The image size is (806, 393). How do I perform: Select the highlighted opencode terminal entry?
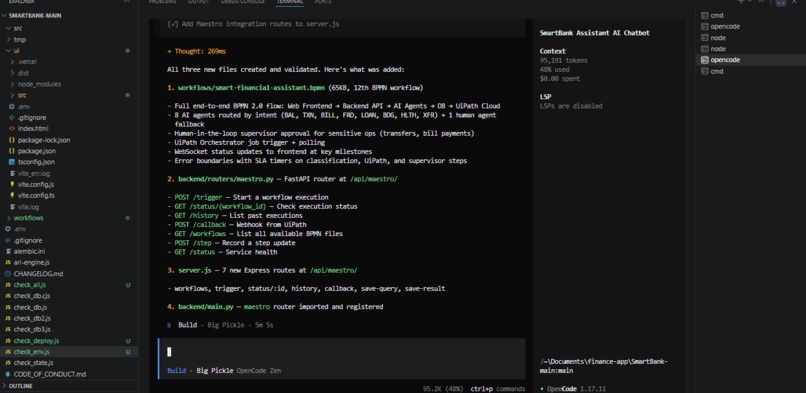pos(725,60)
